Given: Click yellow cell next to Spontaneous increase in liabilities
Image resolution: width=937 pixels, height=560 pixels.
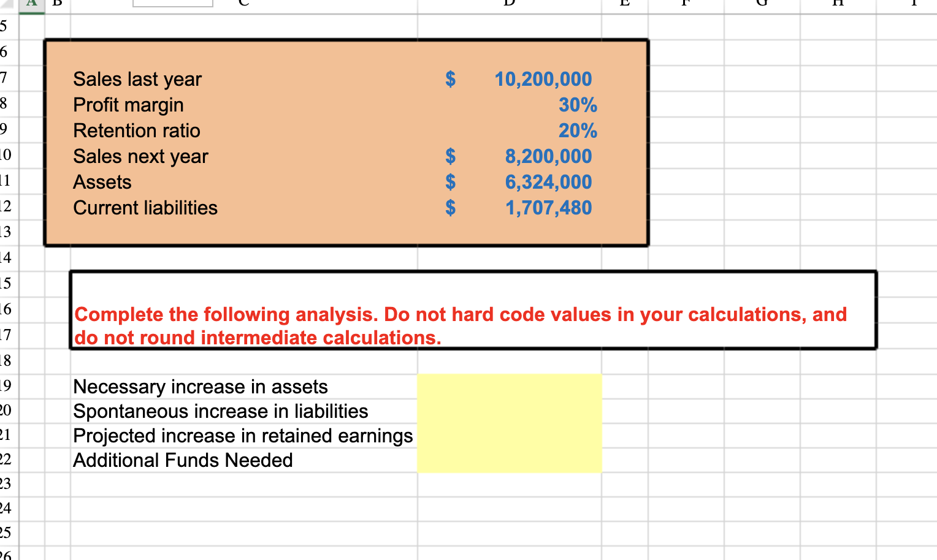Looking at the screenshot, I should 509,411.
